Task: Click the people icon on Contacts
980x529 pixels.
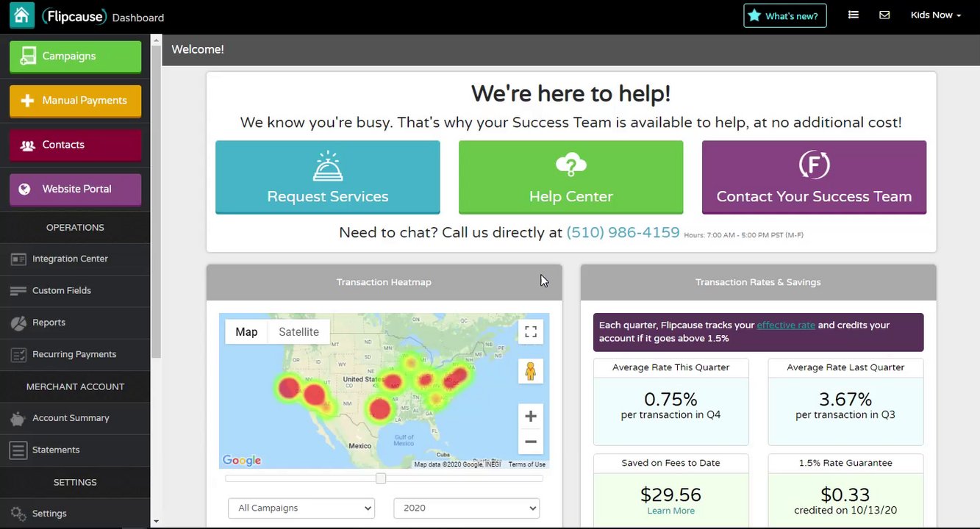Action: pyautogui.click(x=28, y=145)
